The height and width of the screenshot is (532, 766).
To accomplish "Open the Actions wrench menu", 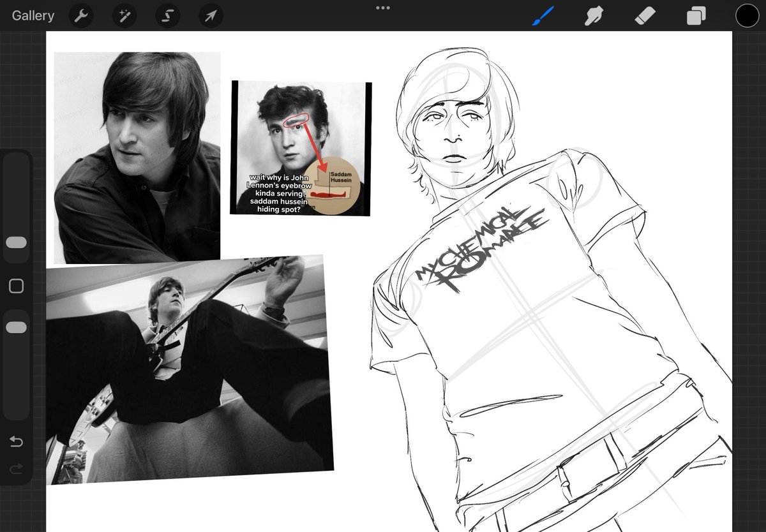I will point(80,16).
